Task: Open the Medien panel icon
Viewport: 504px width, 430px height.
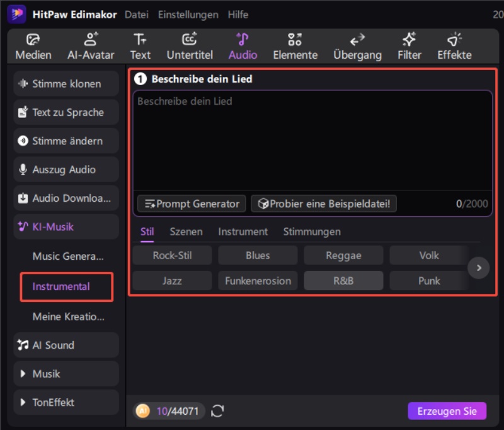Action: [33, 40]
